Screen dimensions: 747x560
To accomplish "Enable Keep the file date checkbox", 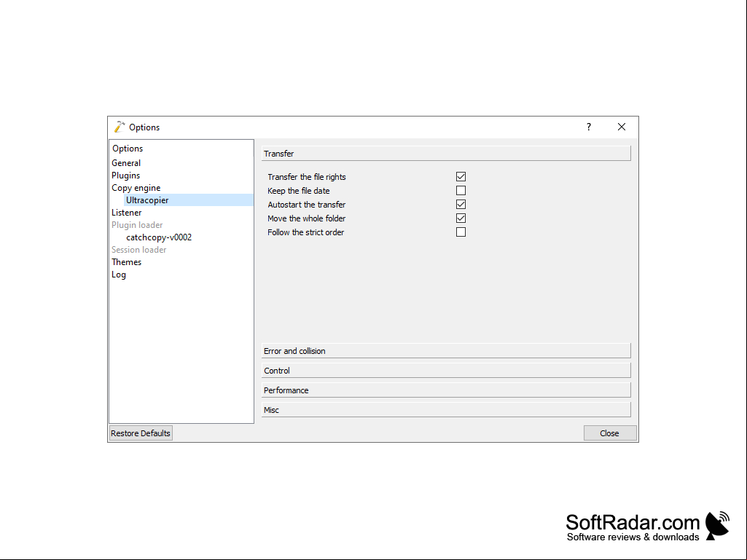I will pyautogui.click(x=461, y=191).
